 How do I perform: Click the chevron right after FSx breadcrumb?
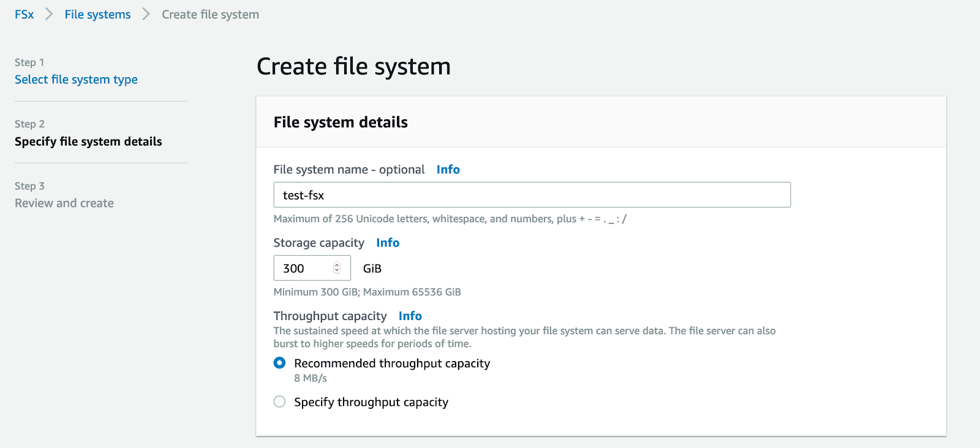[49, 14]
